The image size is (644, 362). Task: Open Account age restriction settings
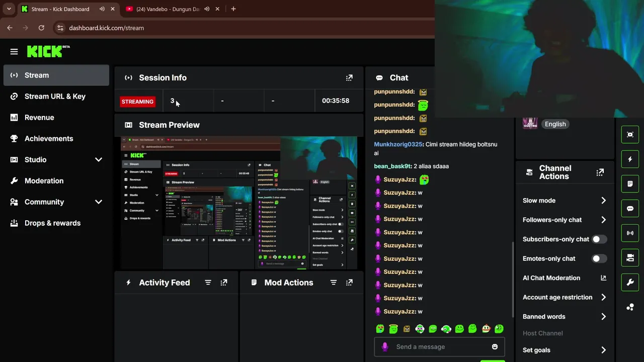tap(565, 298)
